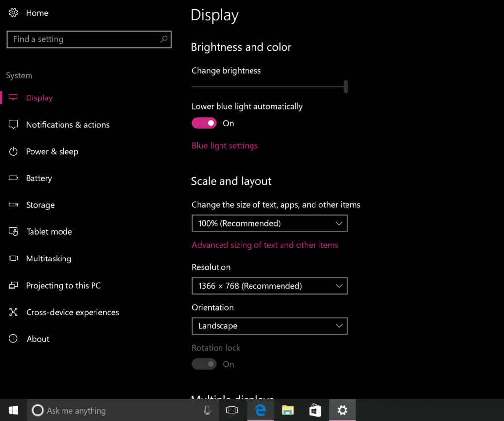Click the Battery icon in sidebar
Screen dimensions: 504x421
(13, 178)
